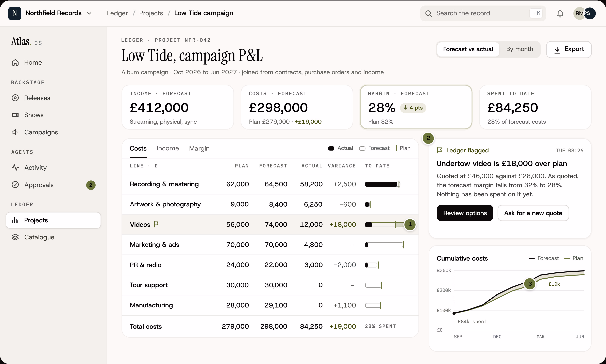Click the Northfield Records N logo
Viewport: 606px width, 364px height.
click(14, 13)
